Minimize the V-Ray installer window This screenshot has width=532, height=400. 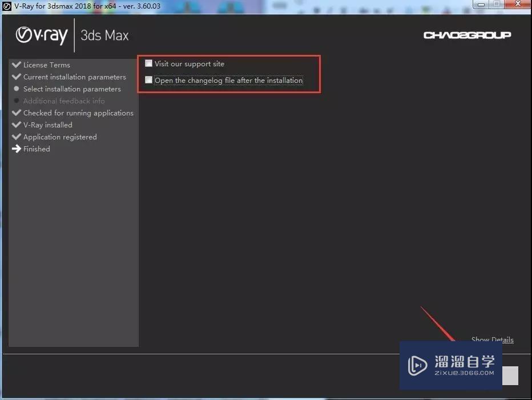coord(481,4)
